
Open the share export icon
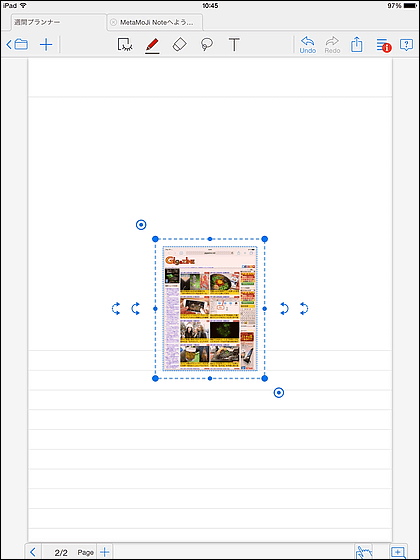pos(356,45)
